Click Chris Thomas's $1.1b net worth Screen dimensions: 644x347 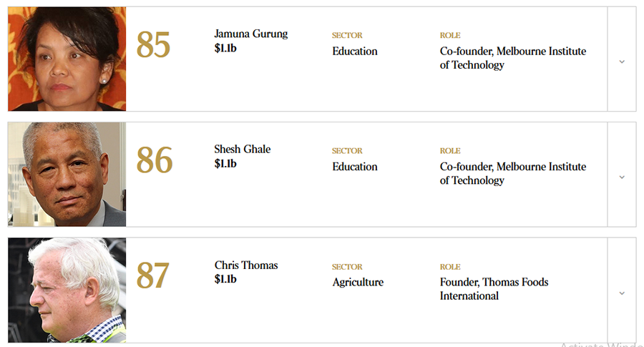point(225,279)
